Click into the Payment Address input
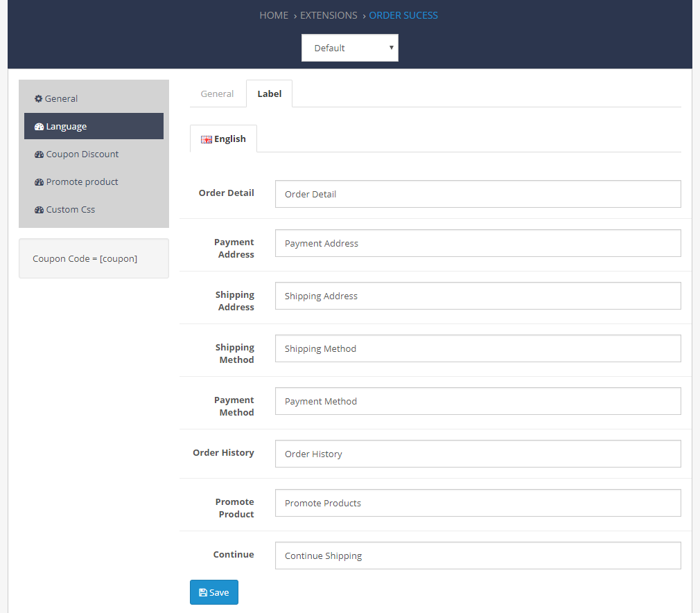This screenshot has height=613, width=700. click(x=478, y=243)
